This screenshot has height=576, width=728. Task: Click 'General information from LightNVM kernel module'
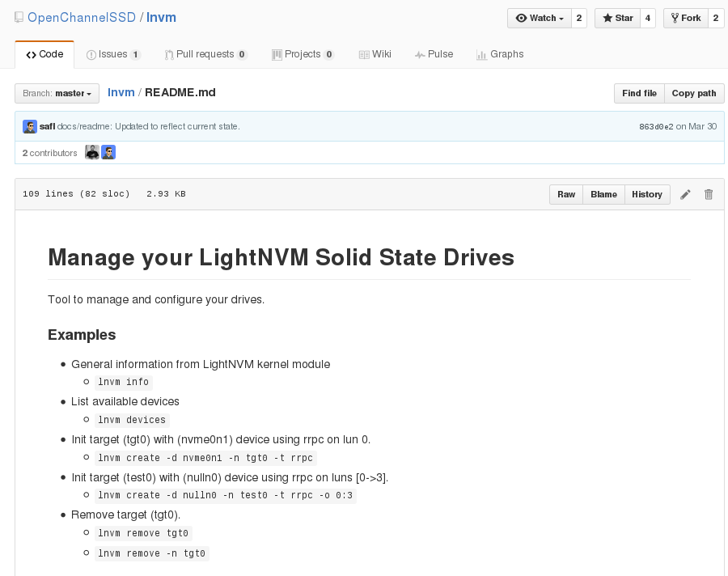click(x=201, y=364)
